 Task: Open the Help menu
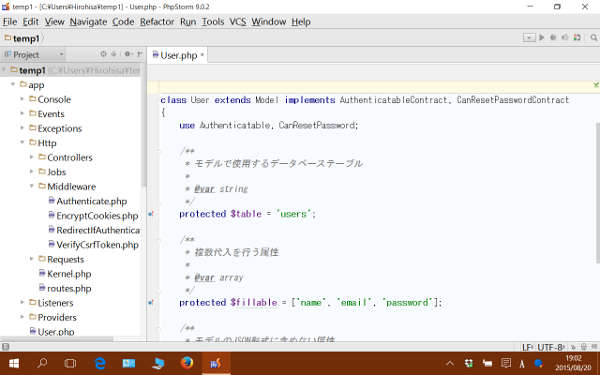pos(301,22)
